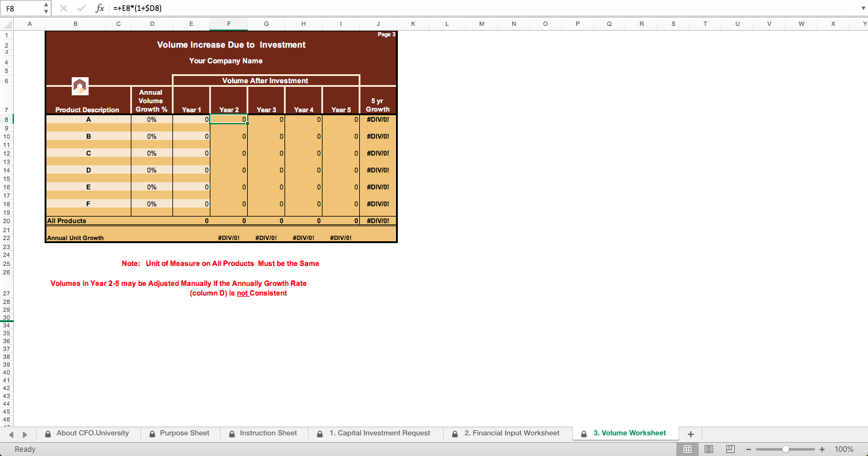The width and height of the screenshot is (868, 456).
Task: Click Product A 5 yr Growth #DIV/0! cell
Action: [x=378, y=119]
